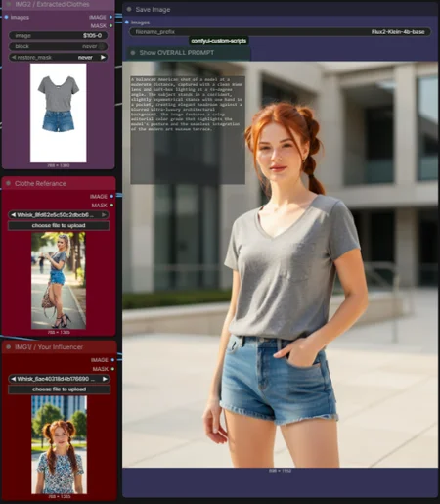The height and width of the screenshot is (504, 440).
Task: Collapse the Clothe Referance node dot
Action: pos(8,183)
